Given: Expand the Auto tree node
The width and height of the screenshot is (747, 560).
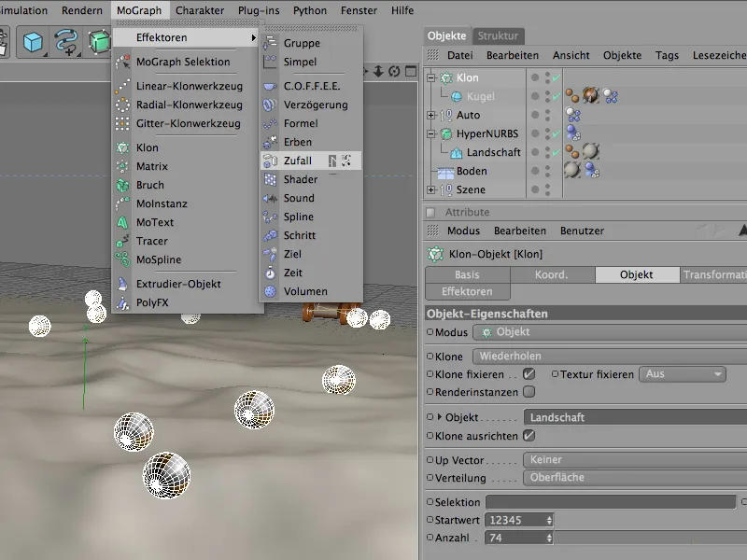Looking at the screenshot, I should coord(430,115).
